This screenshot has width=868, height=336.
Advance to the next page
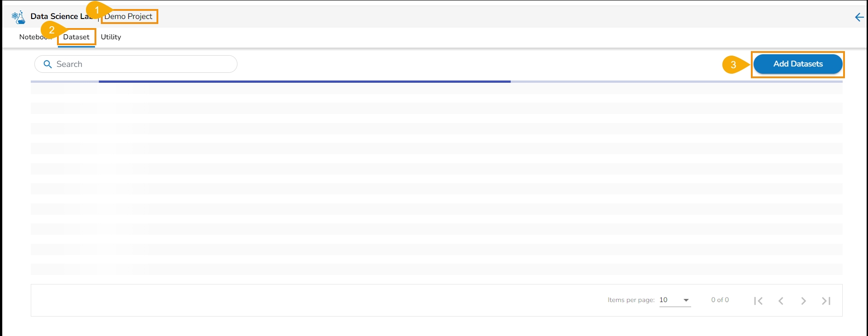coord(803,301)
